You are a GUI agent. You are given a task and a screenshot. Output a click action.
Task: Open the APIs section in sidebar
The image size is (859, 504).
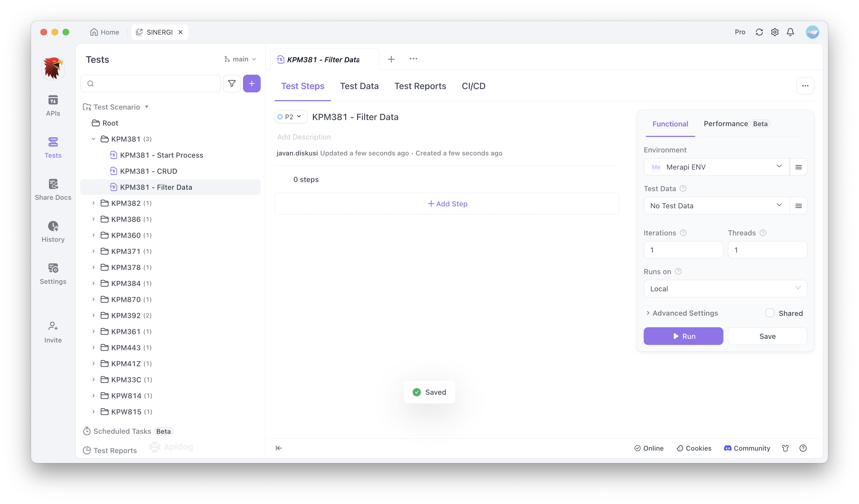tap(53, 105)
